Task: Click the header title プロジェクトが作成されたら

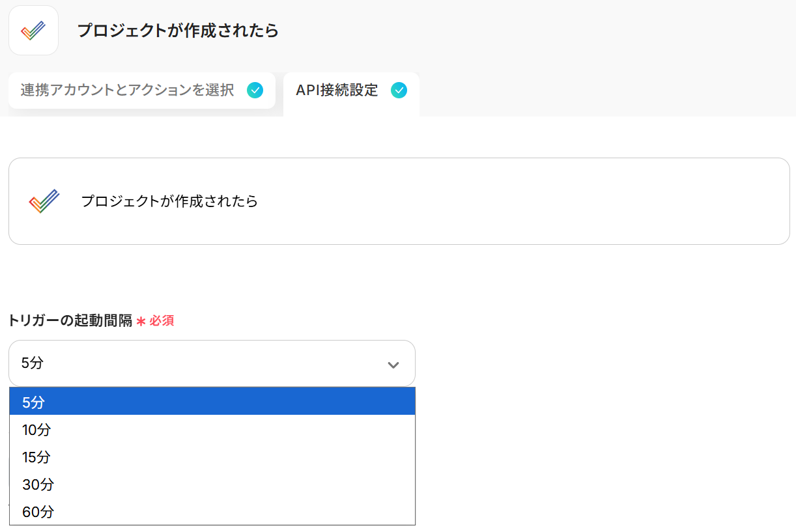Action: (178, 31)
